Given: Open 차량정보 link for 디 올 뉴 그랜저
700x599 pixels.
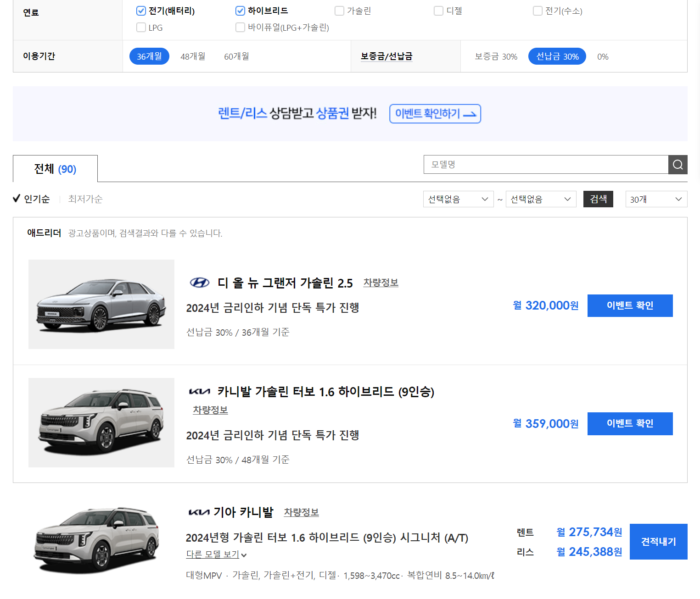Looking at the screenshot, I should [381, 283].
